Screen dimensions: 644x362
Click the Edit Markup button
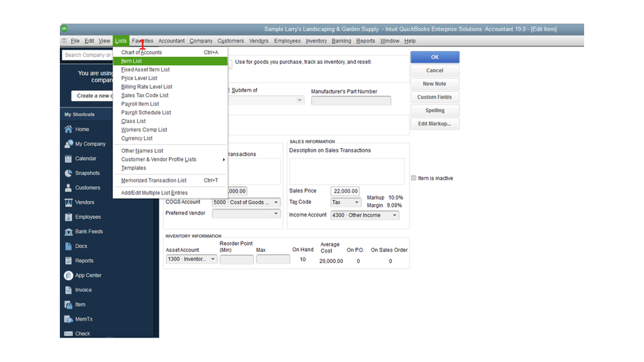(x=435, y=124)
